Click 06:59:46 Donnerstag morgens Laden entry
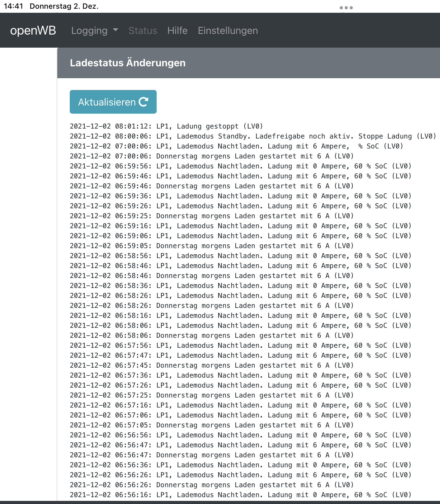 coord(212,186)
